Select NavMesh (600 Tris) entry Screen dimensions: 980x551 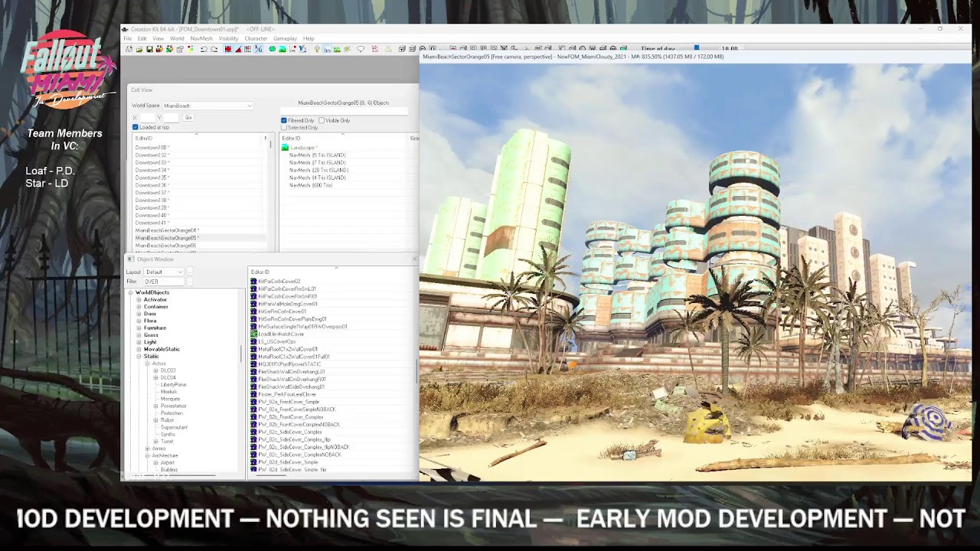[x=311, y=185]
